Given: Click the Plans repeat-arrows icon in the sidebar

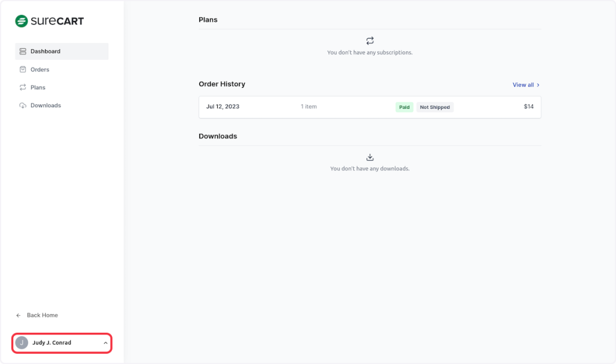Looking at the screenshot, I should tap(23, 88).
